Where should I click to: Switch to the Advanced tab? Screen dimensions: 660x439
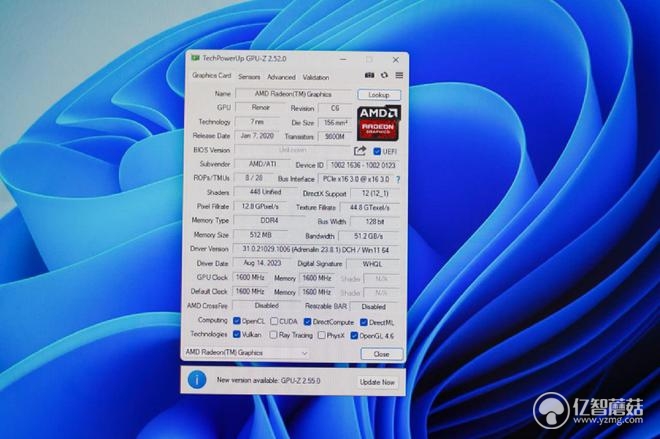tap(281, 77)
